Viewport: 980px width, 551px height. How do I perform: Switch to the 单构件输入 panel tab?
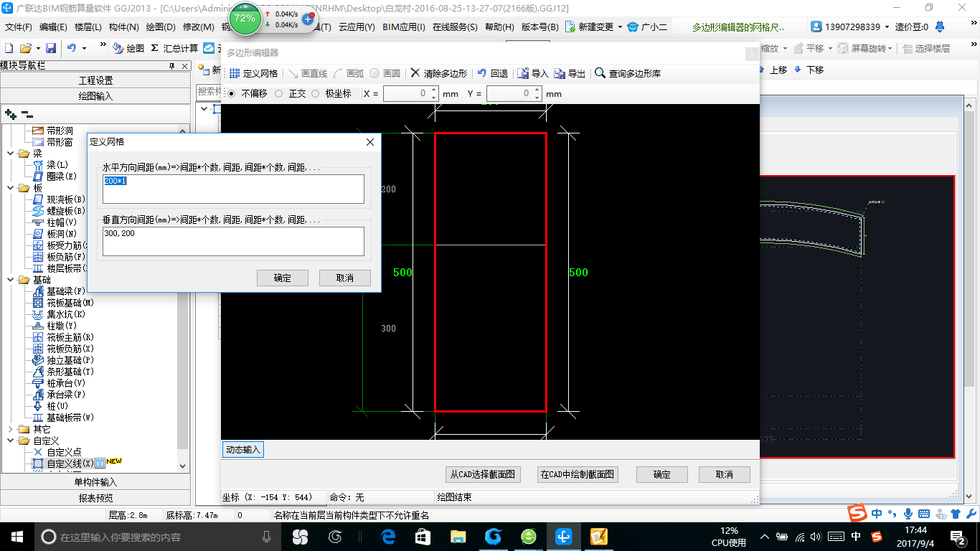pos(95,482)
